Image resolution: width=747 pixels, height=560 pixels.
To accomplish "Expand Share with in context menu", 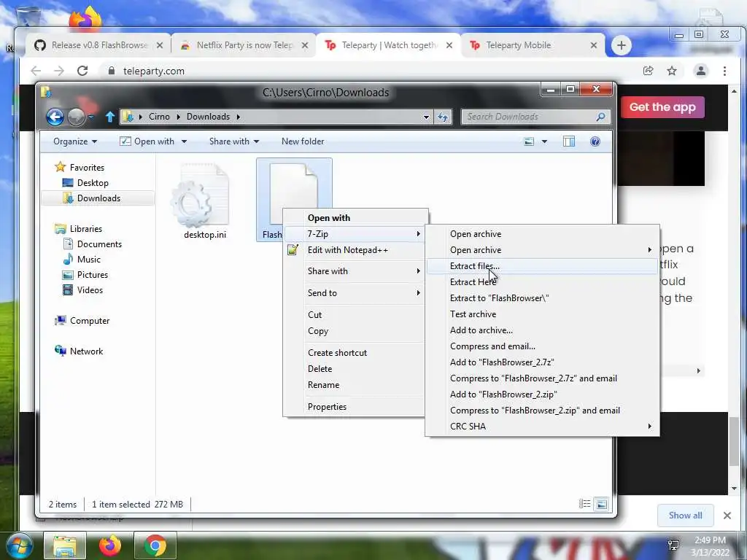I will pyautogui.click(x=354, y=271).
